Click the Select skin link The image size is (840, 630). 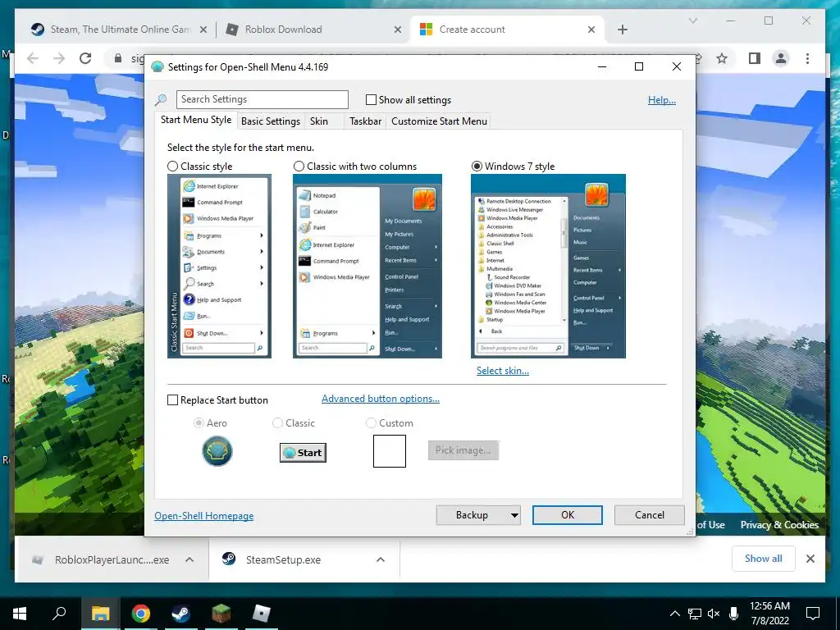pyautogui.click(x=503, y=371)
